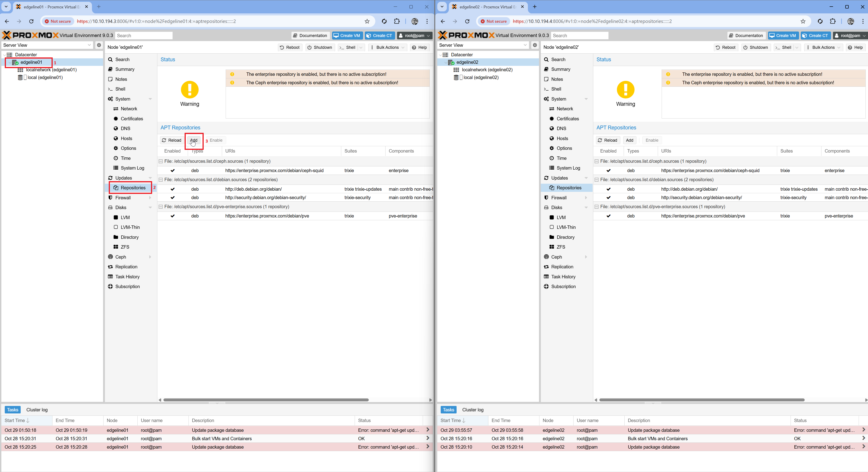Image resolution: width=868 pixels, height=472 pixels.
Task: Click debian-security repository enabled checkmark on edgeline02
Action: coord(608,198)
